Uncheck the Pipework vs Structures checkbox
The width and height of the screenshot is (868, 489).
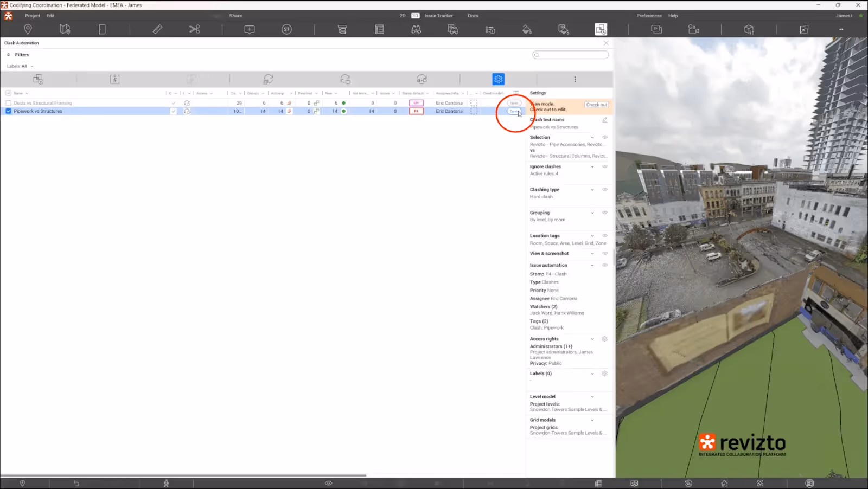pos(8,111)
